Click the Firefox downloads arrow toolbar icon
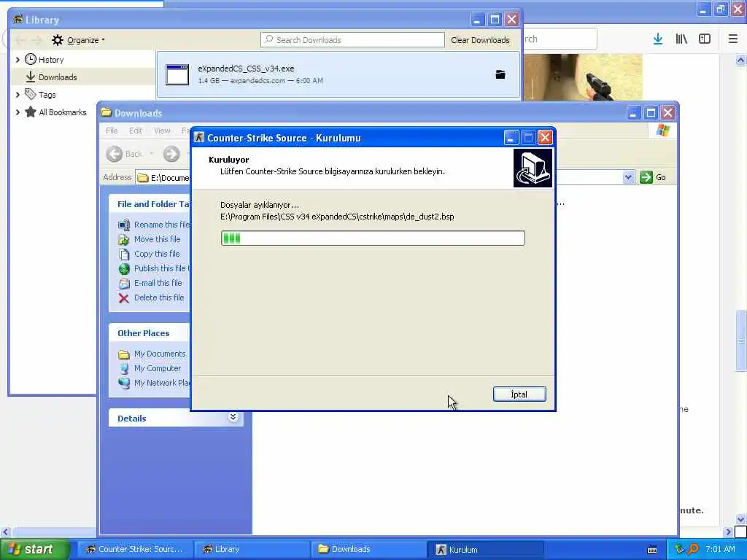 click(658, 39)
